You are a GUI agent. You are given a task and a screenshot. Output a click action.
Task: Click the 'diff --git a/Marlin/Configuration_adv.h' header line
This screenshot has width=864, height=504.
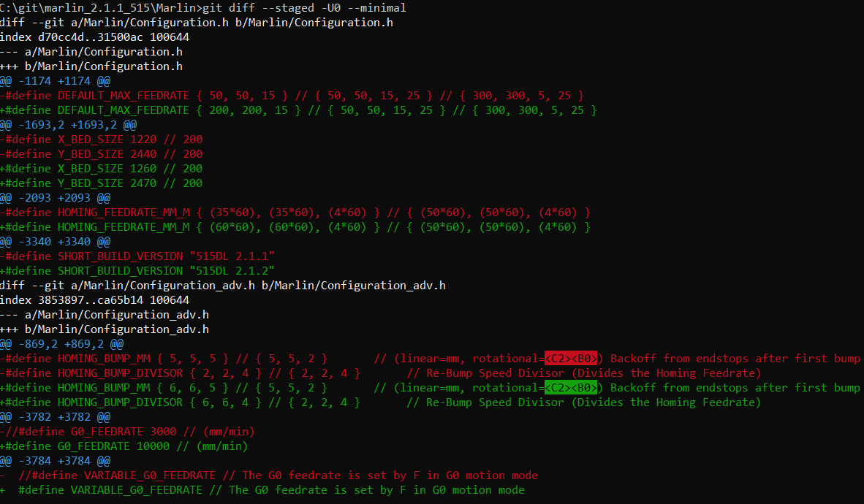tap(223, 286)
